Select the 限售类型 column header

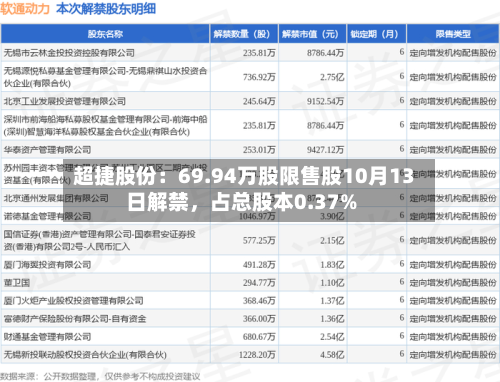click(x=453, y=34)
